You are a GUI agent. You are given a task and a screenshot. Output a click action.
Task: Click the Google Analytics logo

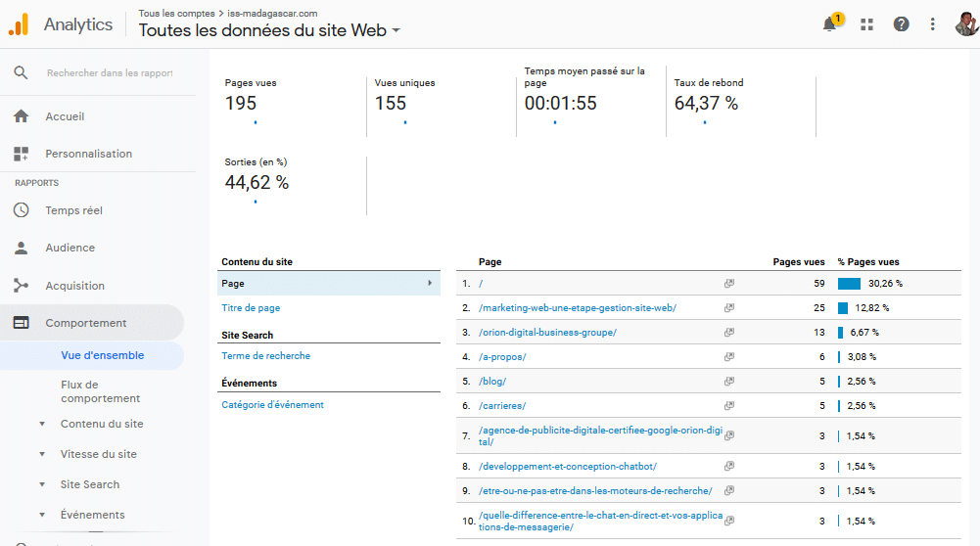(x=19, y=24)
